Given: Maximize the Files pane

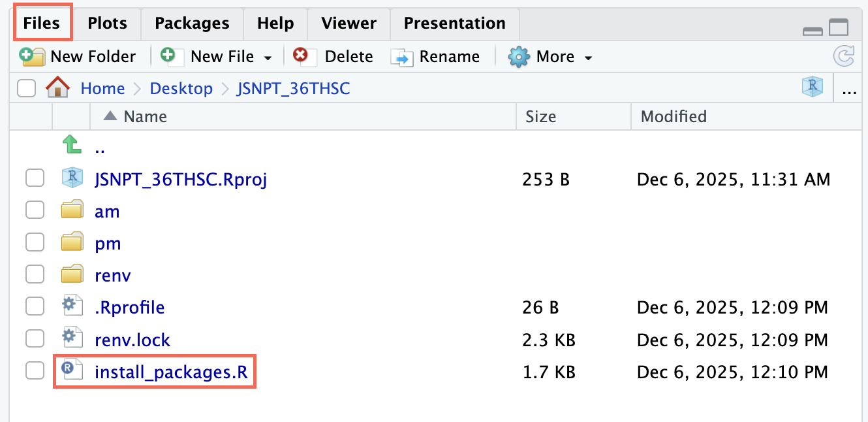Looking at the screenshot, I should [839, 27].
